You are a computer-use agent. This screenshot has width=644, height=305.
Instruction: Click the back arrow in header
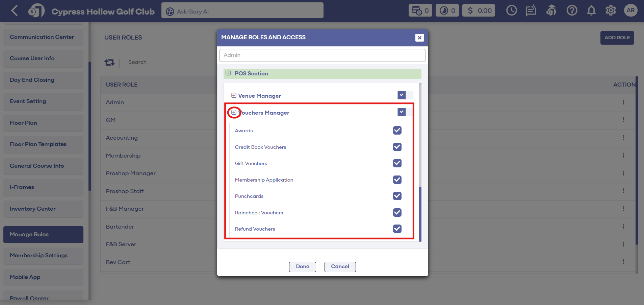click(14, 11)
